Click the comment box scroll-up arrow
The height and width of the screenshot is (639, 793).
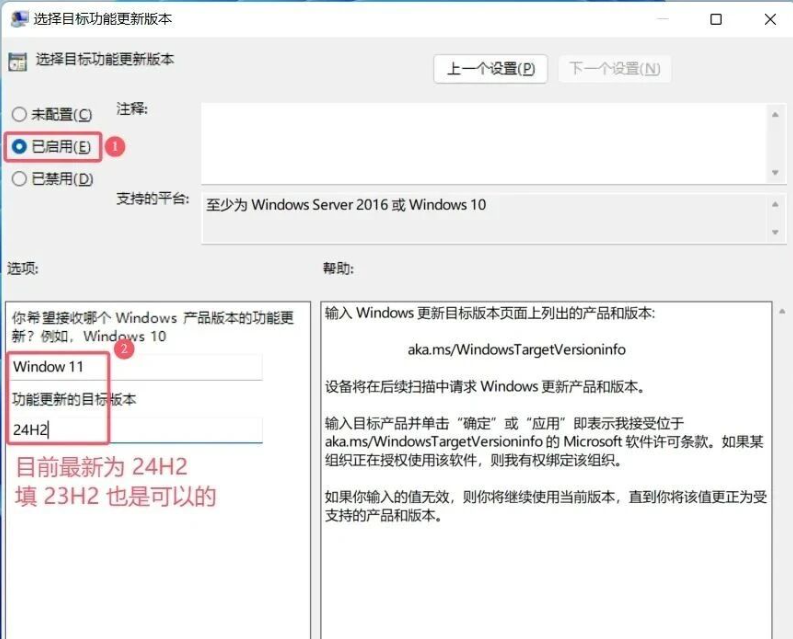tap(775, 115)
